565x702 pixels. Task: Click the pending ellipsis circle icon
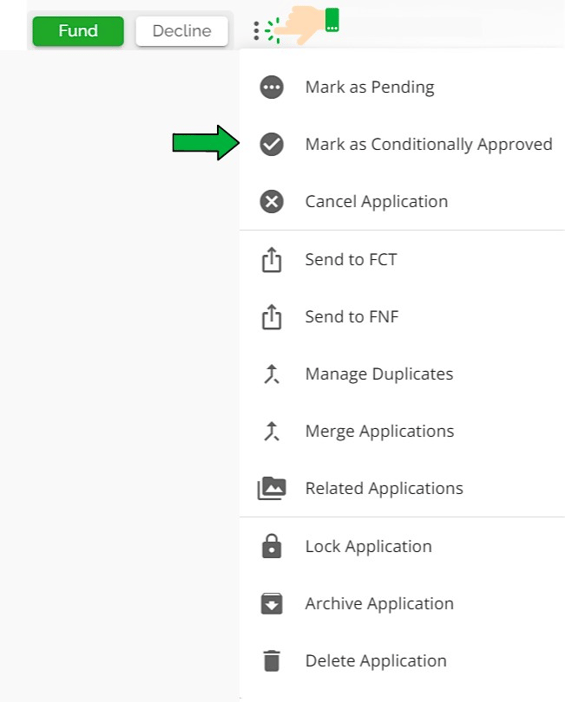271,87
